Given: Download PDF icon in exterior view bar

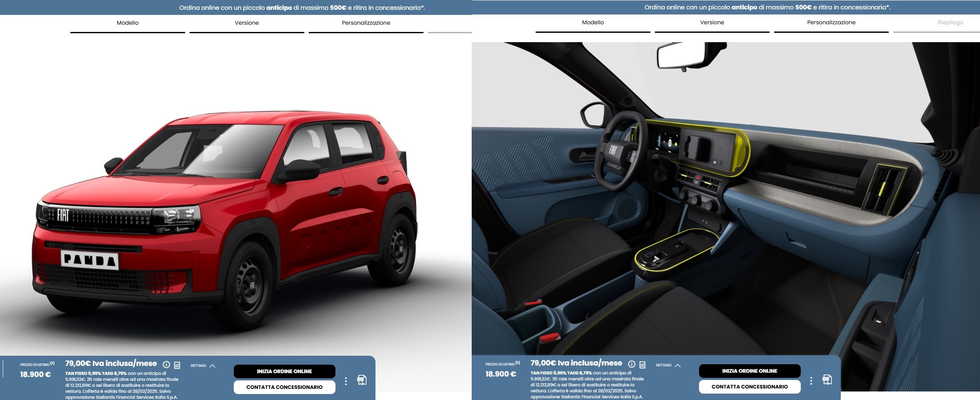Looking at the screenshot, I should [362, 380].
